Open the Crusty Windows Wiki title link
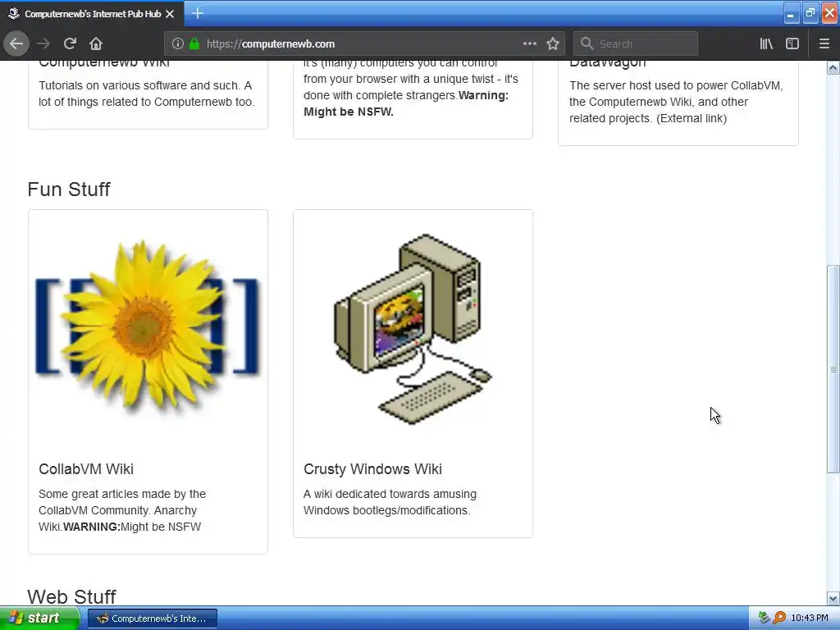Image resolution: width=840 pixels, height=630 pixels. click(x=372, y=468)
